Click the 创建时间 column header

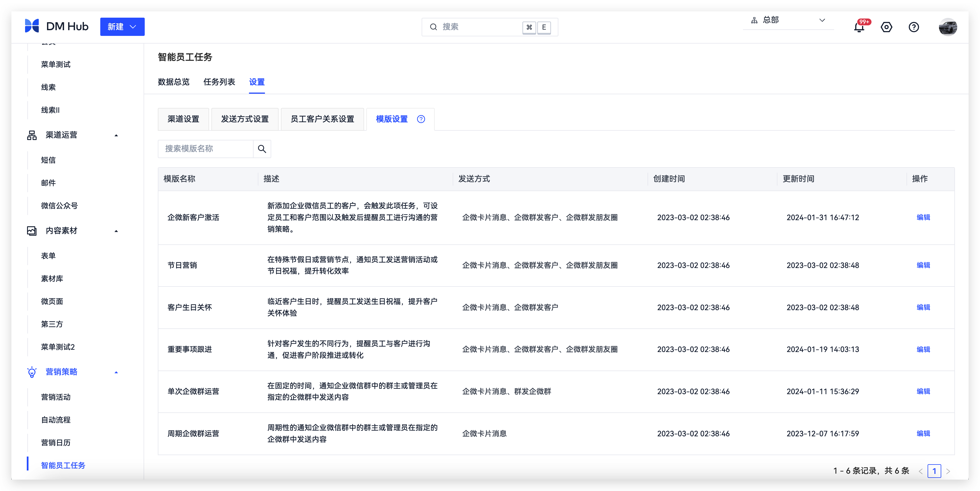pos(669,179)
